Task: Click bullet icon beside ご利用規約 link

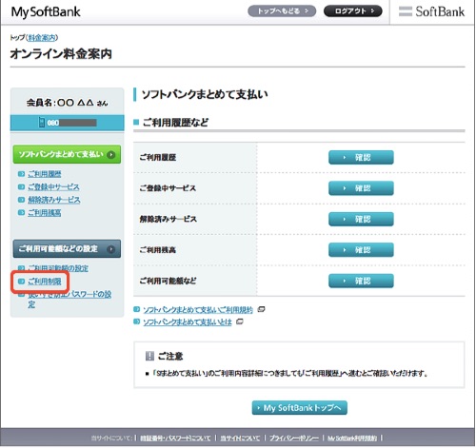Action: [136, 309]
